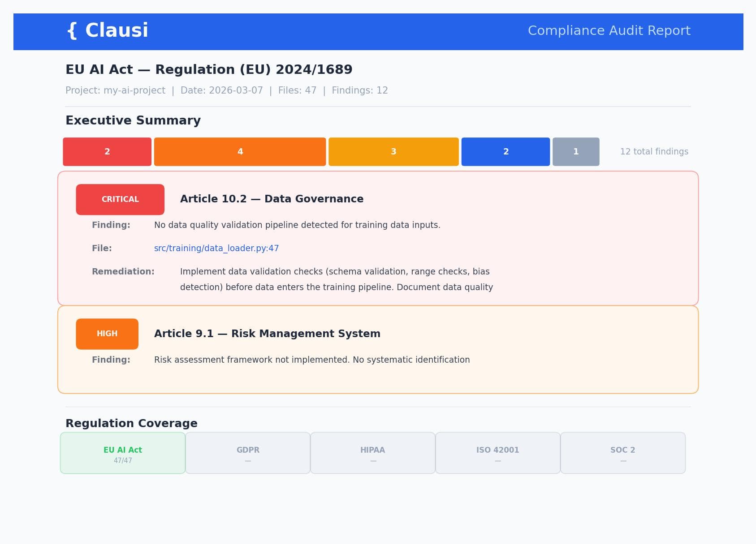Select the blue low severity bar
Screen dimensions: 756x544
click(505, 152)
